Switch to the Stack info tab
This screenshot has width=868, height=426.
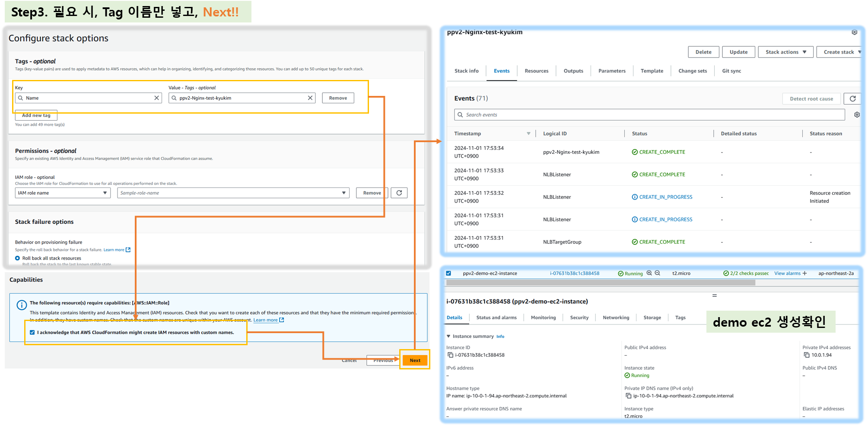(x=466, y=71)
